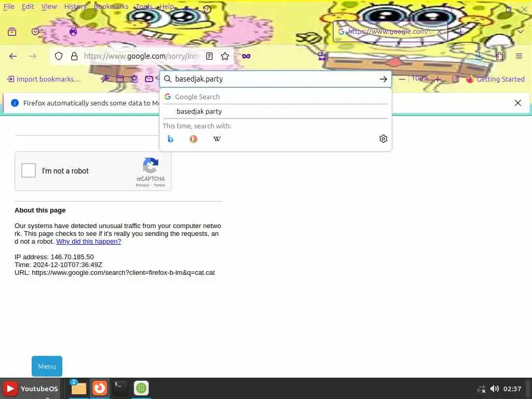The image size is (532, 399).
Task: Click the blue Menu button
Action: (47, 366)
